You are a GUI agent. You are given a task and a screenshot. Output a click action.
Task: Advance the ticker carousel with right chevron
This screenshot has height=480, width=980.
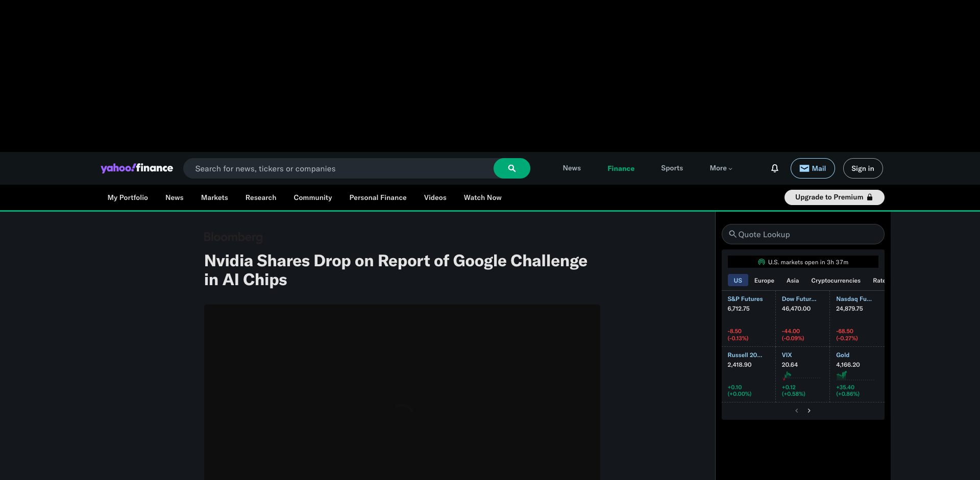pos(809,410)
